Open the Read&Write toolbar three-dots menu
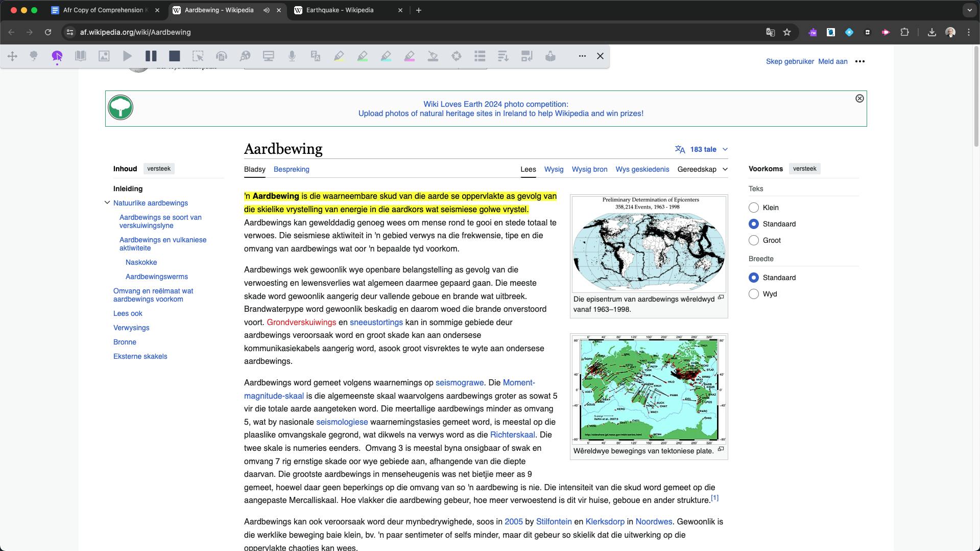The image size is (980, 551). point(582,56)
